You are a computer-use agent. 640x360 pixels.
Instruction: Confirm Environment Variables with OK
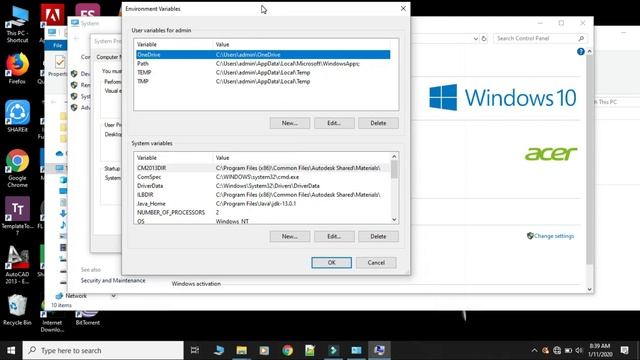(x=331, y=262)
